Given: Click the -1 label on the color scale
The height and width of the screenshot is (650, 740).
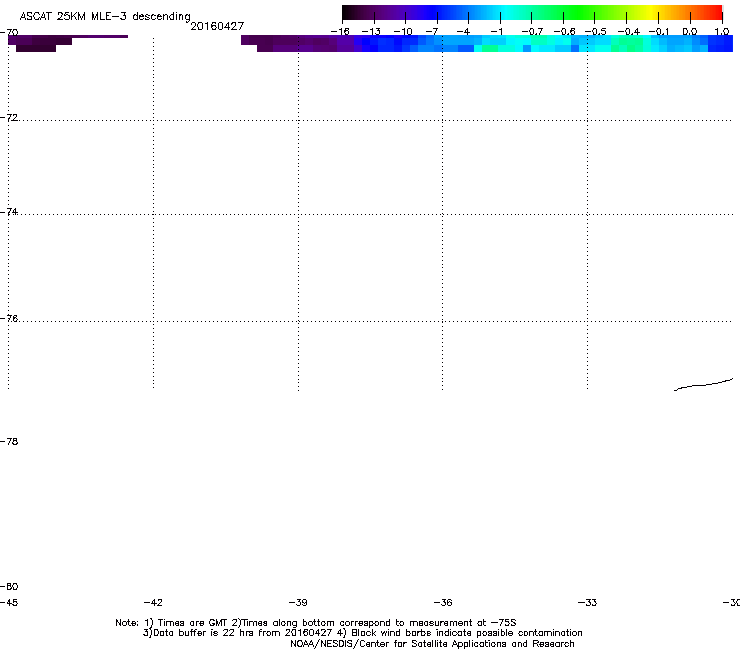Looking at the screenshot, I should (496, 32).
